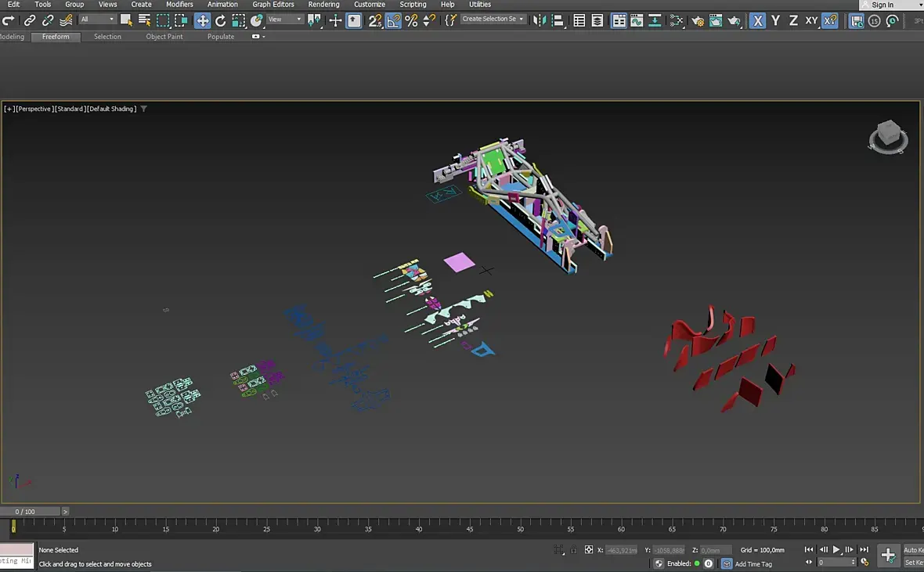
Task: Open the Render Setup teapot icon
Action: pyautogui.click(x=698, y=20)
